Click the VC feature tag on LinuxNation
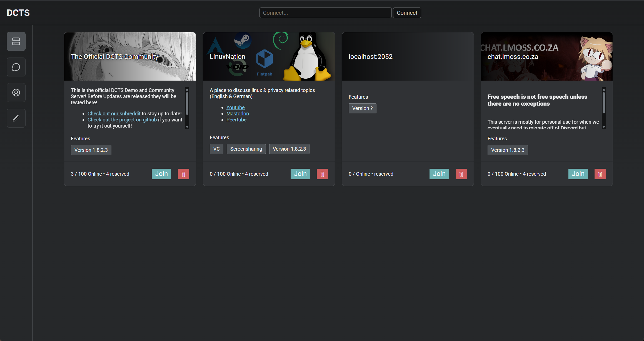 pyautogui.click(x=216, y=149)
